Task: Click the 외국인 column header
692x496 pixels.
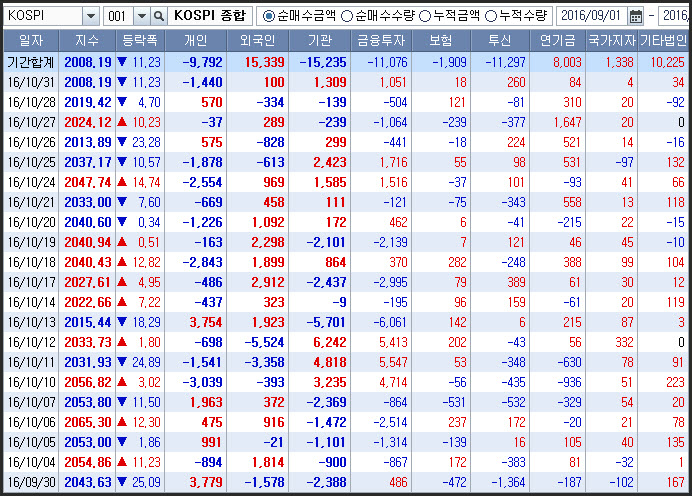Action: click(x=258, y=41)
